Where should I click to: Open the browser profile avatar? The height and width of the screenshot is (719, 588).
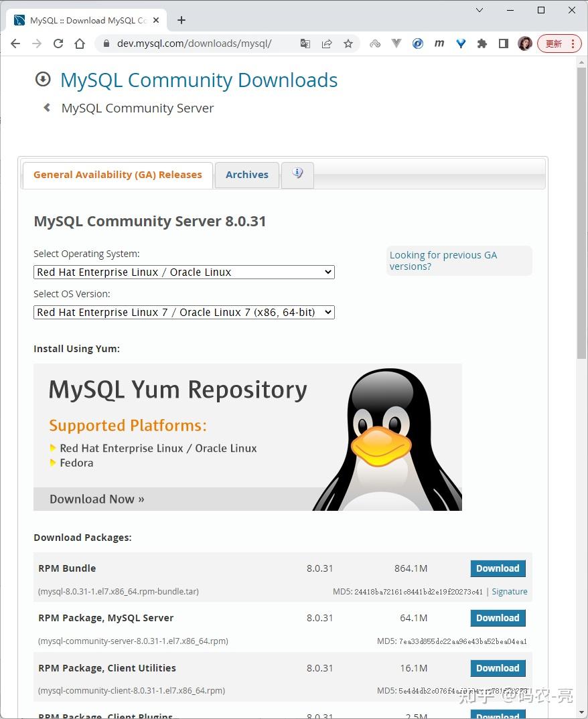tap(525, 43)
